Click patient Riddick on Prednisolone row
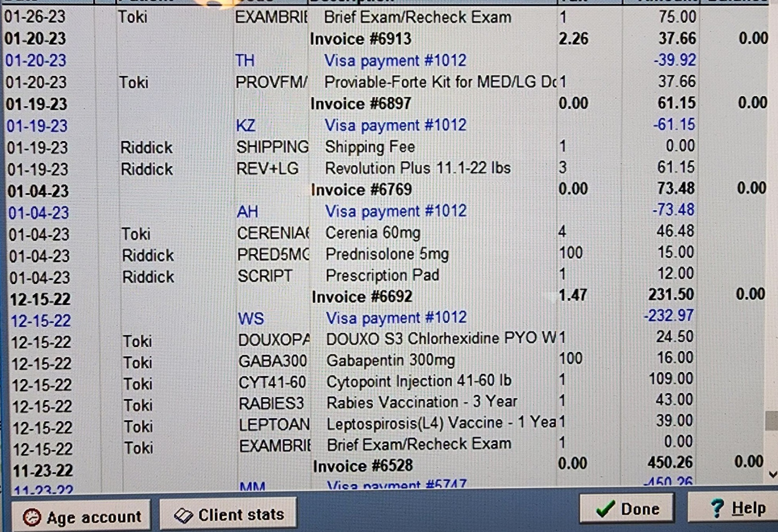The height and width of the screenshot is (532, 778). [148, 256]
